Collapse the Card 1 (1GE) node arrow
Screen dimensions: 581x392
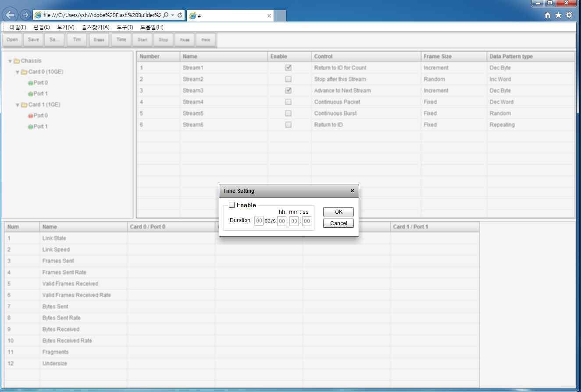click(x=18, y=105)
